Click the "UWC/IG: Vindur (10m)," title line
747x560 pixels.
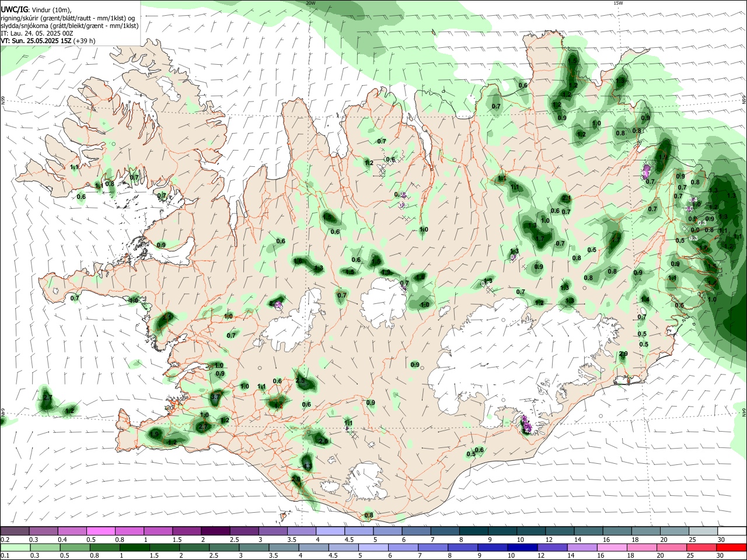tap(36, 10)
